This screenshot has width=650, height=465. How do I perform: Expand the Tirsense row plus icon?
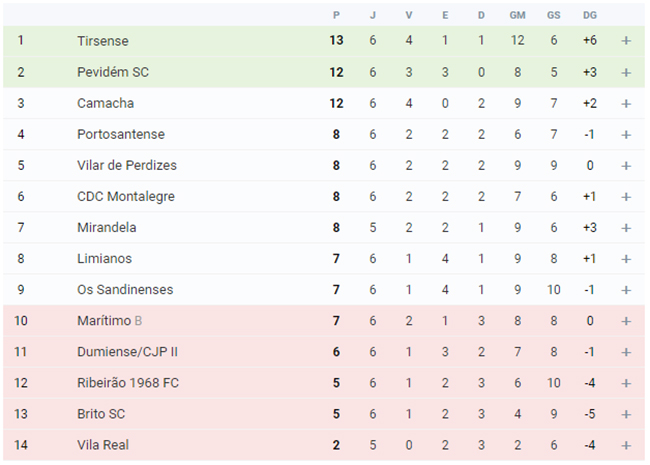626,41
